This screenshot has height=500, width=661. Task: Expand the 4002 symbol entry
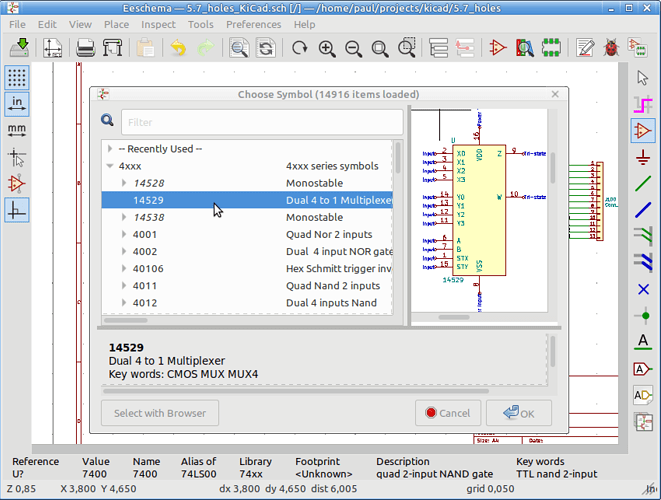(x=124, y=251)
